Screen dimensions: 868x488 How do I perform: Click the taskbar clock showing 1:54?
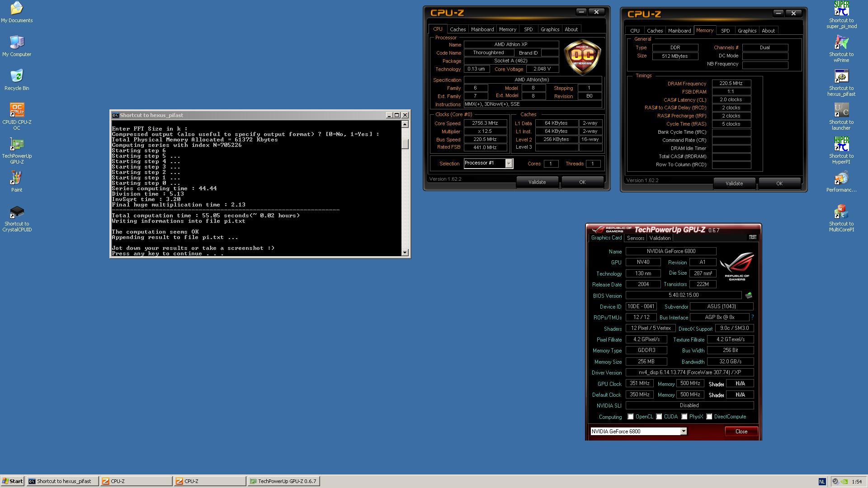click(x=857, y=482)
